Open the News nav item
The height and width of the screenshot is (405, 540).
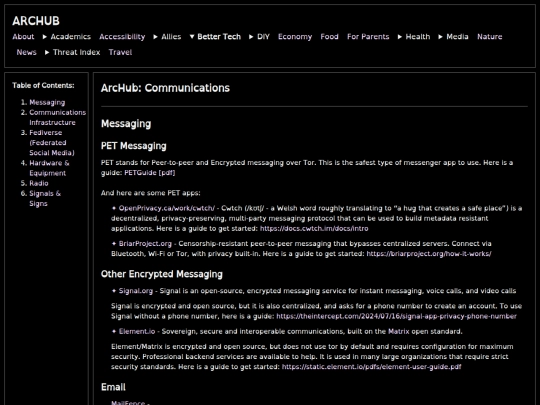tap(27, 52)
